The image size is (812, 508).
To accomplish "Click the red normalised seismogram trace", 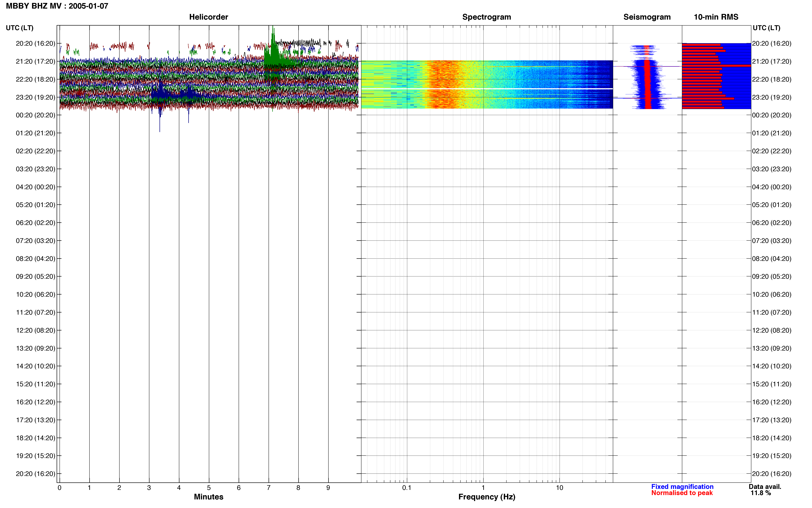I will coord(647,84).
